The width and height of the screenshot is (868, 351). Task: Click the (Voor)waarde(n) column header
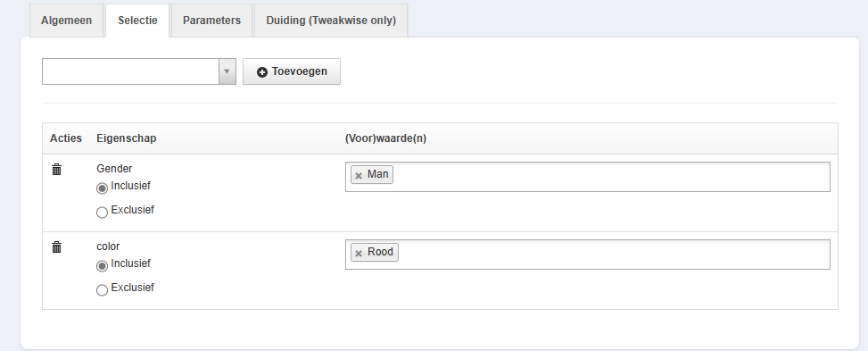point(386,138)
